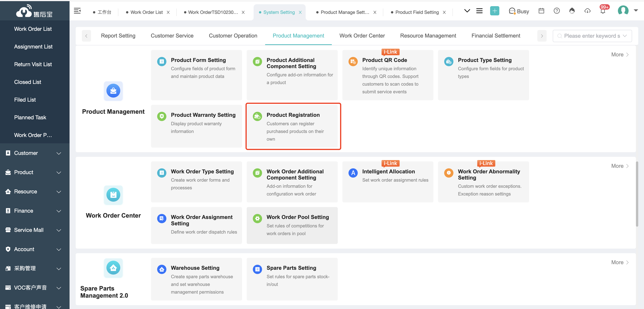This screenshot has width=644, height=309.
Task: Switch to the Report Setting tab
Action: pos(118,36)
